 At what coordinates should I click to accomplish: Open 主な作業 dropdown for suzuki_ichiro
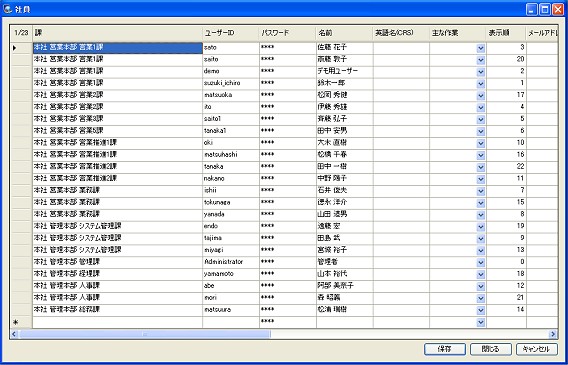click(481, 84)
